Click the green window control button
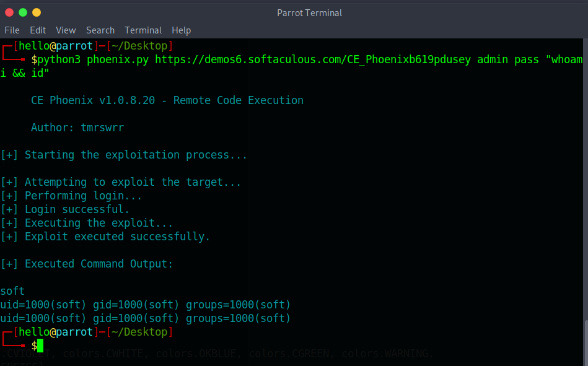Image resolution: width=588 pixels, height=366 pixels. tap(23, 12)
